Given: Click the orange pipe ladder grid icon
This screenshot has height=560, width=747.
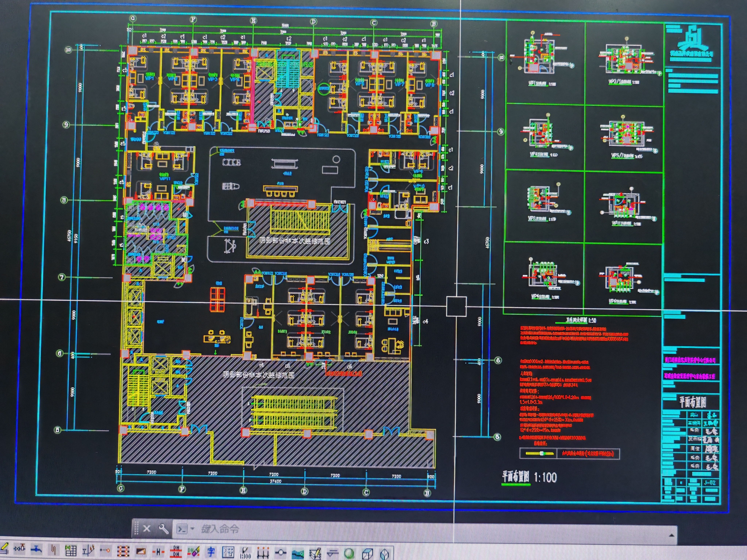Looking at the screenshot, I should tap(123, 552).
